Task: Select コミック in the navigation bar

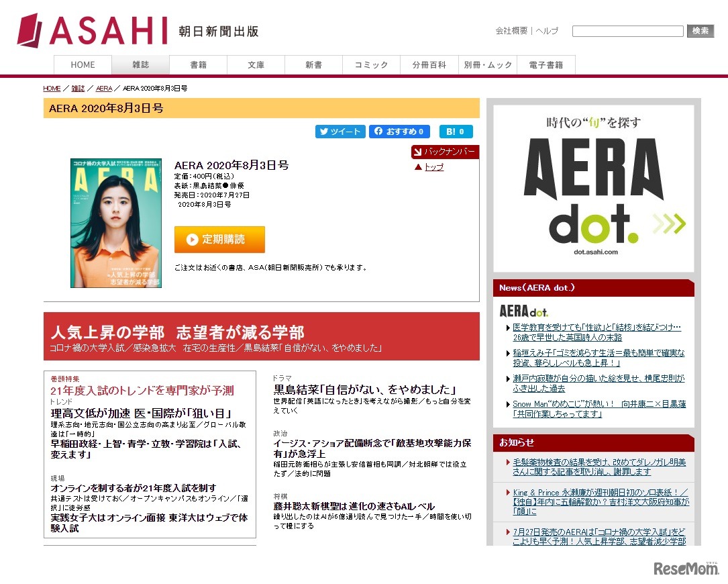Action: coord(371,65)
